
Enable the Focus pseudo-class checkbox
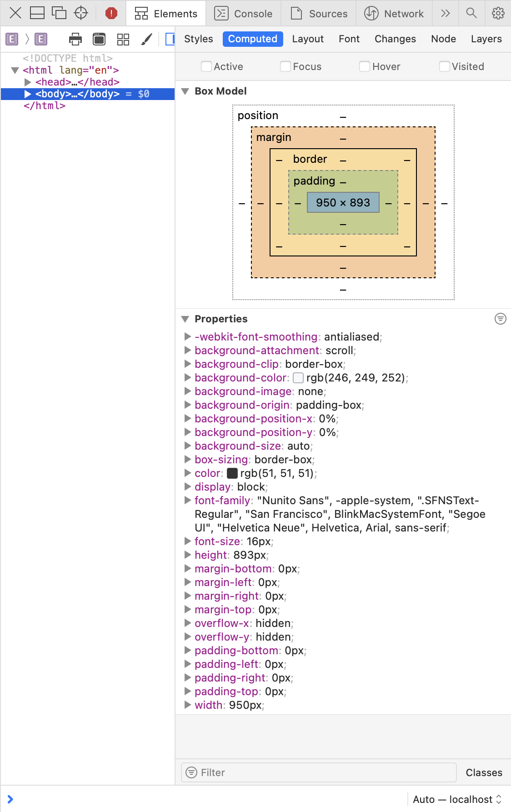(x=286, y=66)
